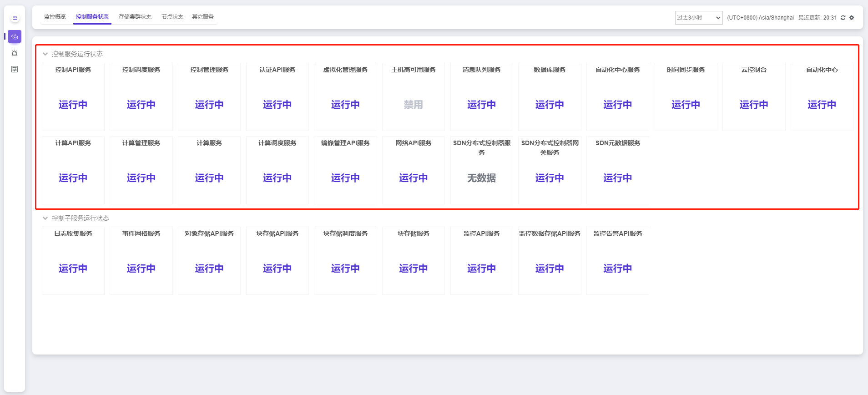Open the gear settings icon
Viewport: 868px width, 395px height.
click(852, 18)
